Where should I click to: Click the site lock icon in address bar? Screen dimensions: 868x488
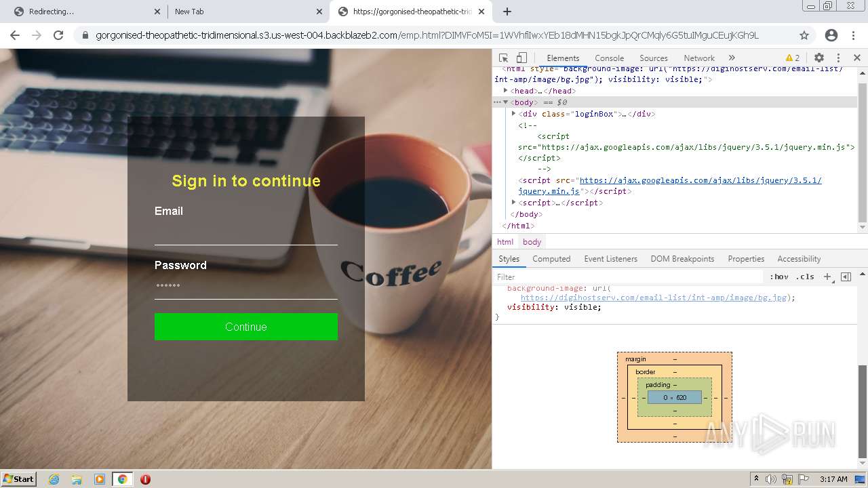click(85, 35)
